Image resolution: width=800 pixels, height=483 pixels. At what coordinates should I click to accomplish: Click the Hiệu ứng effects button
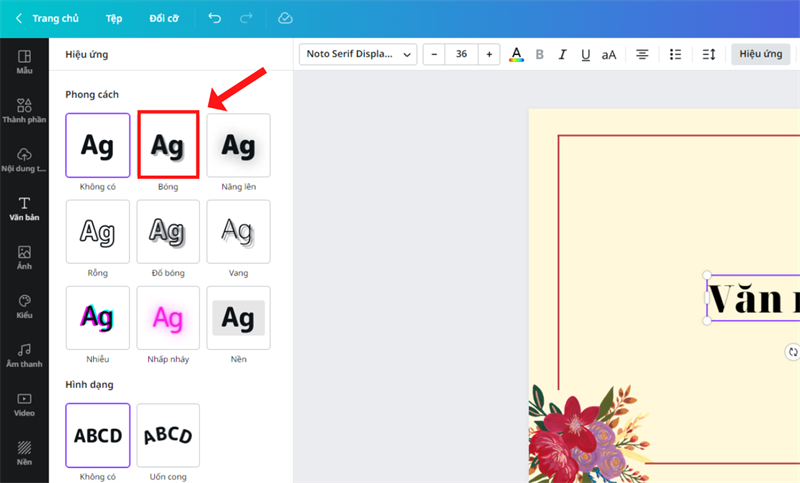tap(761, 54)
